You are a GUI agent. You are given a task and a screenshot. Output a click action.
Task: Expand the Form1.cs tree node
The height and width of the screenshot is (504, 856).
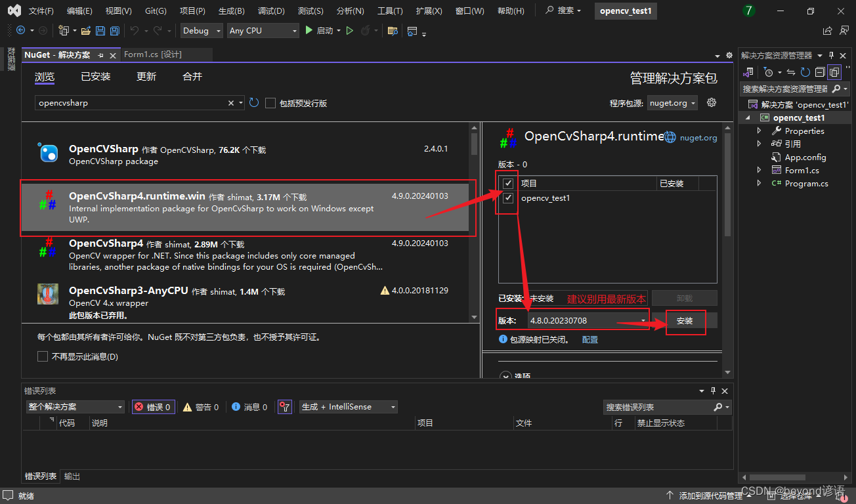coord(760,170)
